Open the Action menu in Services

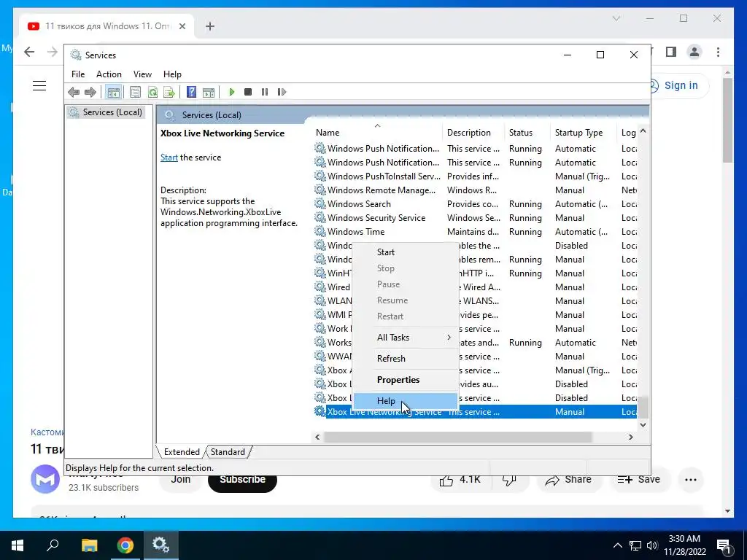(109, 74)
